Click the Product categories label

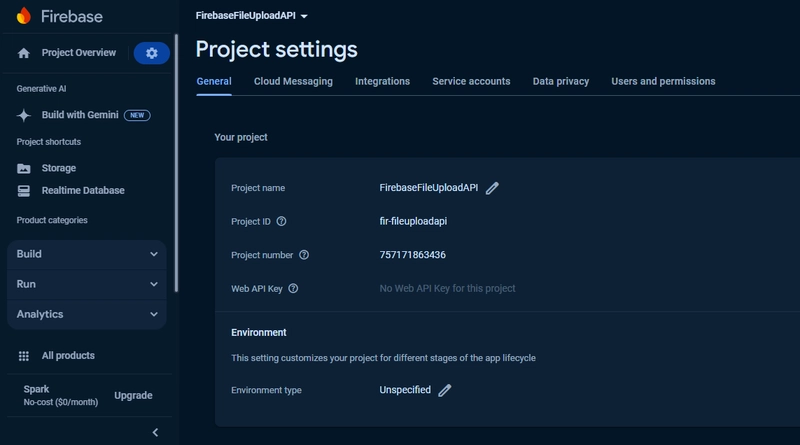point(52,220)
